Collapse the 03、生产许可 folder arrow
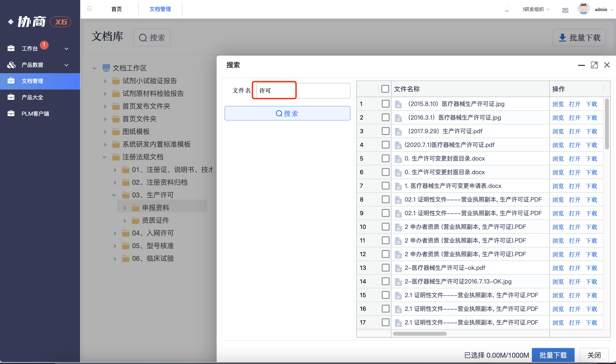Image resolution: width=616 pixels, height=364 pixels. [x=114, y=195]
